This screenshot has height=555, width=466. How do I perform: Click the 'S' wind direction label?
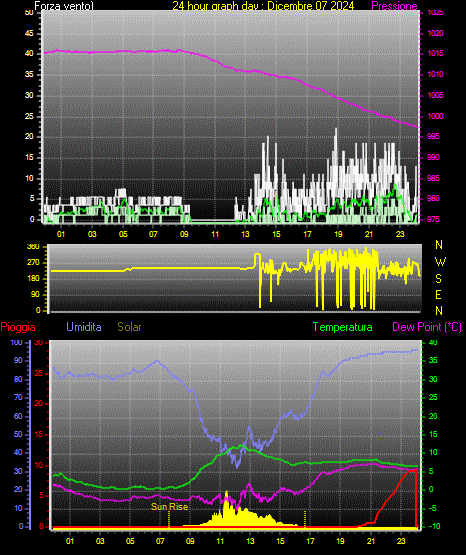[438, 279]
